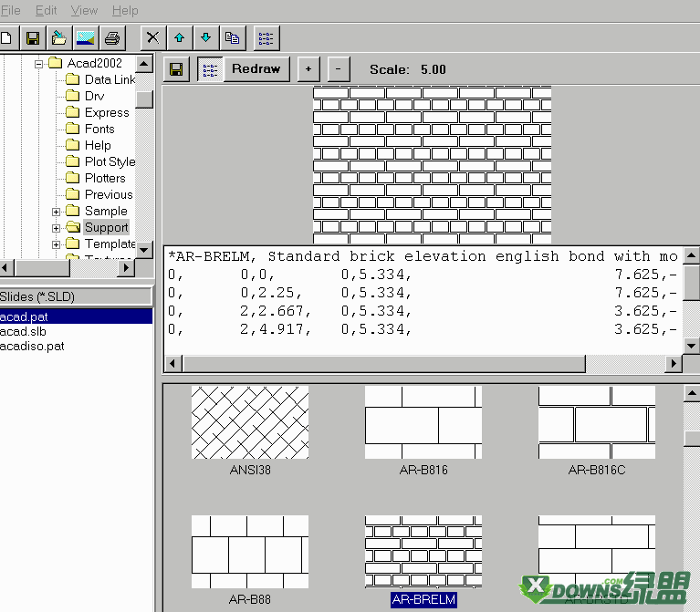Click the Save disk icon in main toolbar

pos(33,38)
